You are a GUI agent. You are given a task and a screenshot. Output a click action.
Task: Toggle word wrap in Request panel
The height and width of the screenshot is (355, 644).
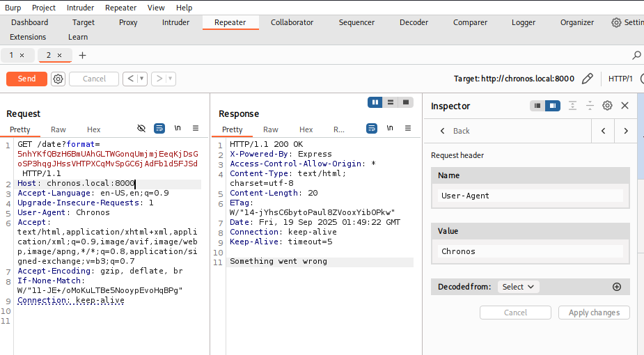point(159,129)
